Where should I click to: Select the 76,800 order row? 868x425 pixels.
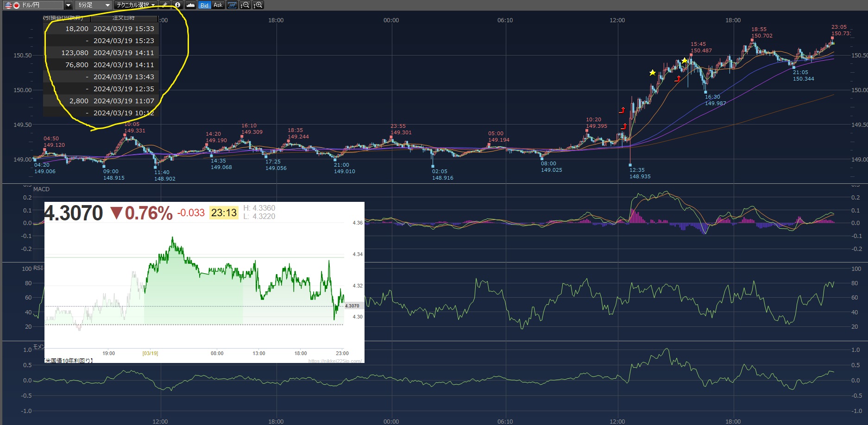pyautogui.click(x=101, y=65)
